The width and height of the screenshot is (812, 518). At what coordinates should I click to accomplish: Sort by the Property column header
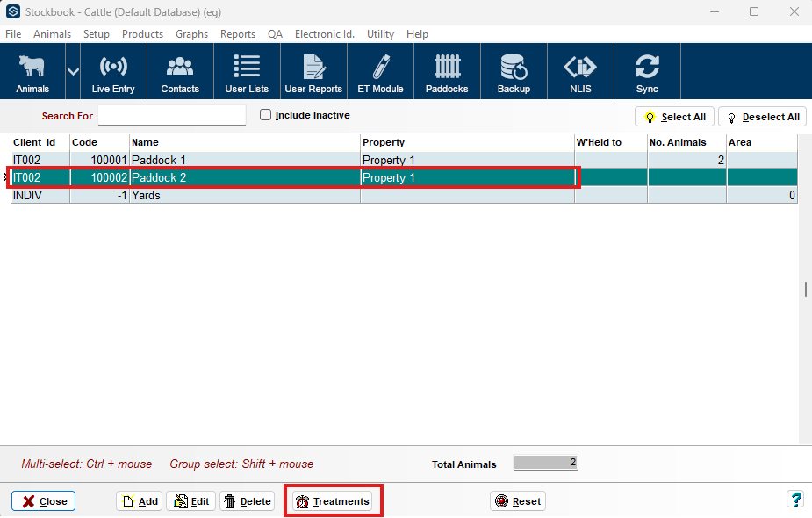(466, 142)
